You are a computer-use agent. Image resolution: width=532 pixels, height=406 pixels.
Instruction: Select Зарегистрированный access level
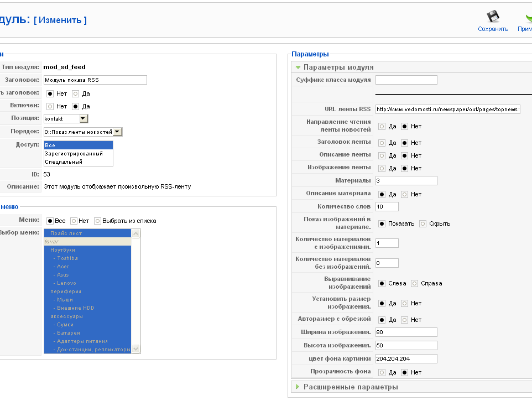pos(79,153)
